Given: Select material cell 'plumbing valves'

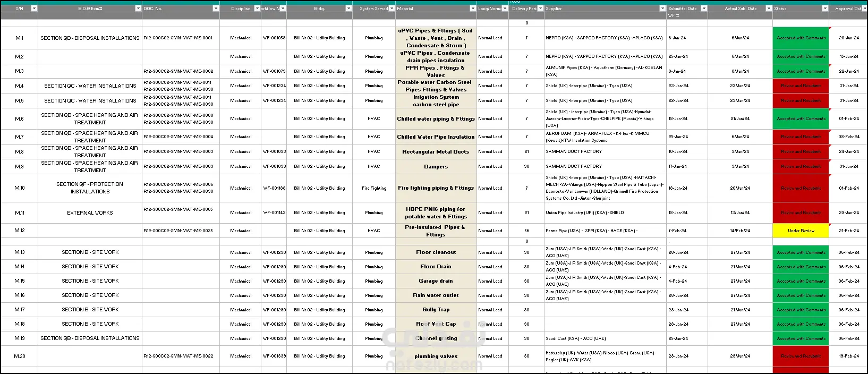Looking at the screenshot, I should 436,356.
